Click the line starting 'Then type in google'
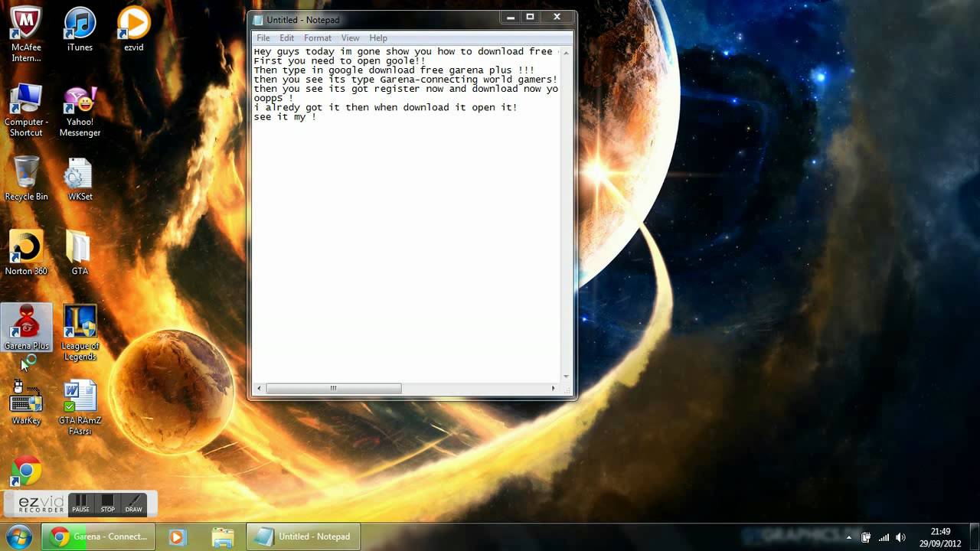This screenshot has width=980, height=551. pyautogui.click(x=394, y=70)
